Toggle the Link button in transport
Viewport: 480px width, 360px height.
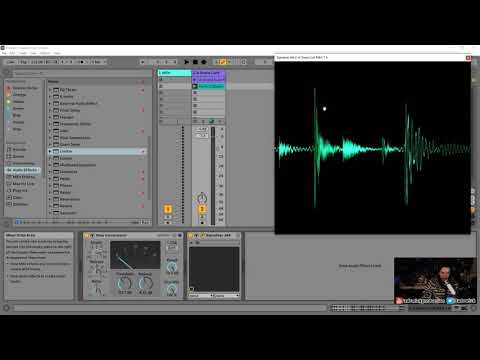pyautogui.click(x=11, y=62)
